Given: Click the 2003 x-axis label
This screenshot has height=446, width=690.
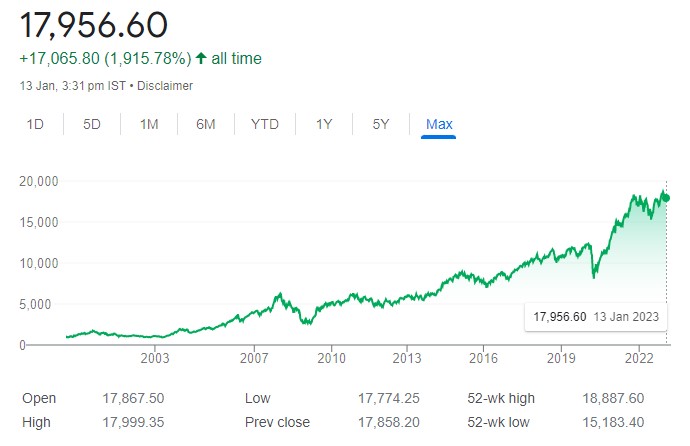Looking at the screenshot, I should click(x=155, y=358).
